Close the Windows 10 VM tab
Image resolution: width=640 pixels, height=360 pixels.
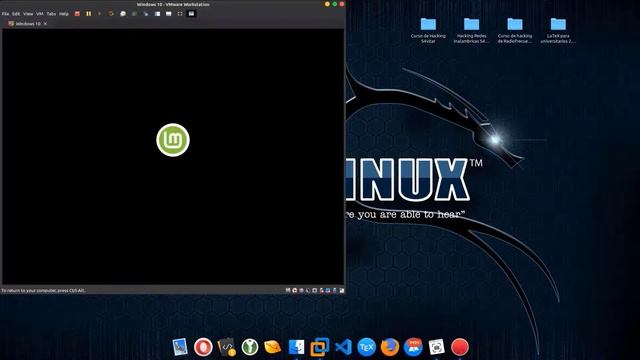[45, 24]
